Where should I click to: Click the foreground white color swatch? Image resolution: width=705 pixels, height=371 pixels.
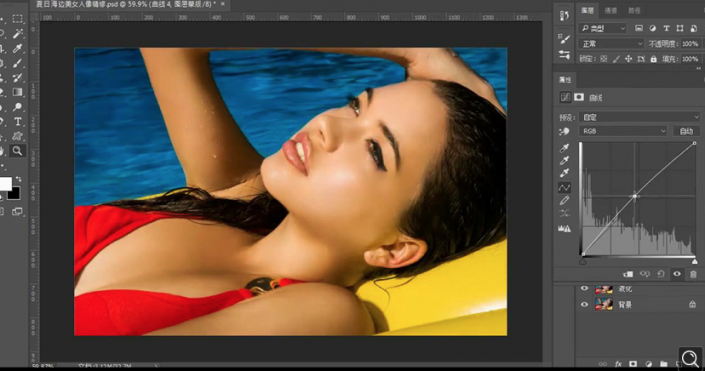(5, 183)
